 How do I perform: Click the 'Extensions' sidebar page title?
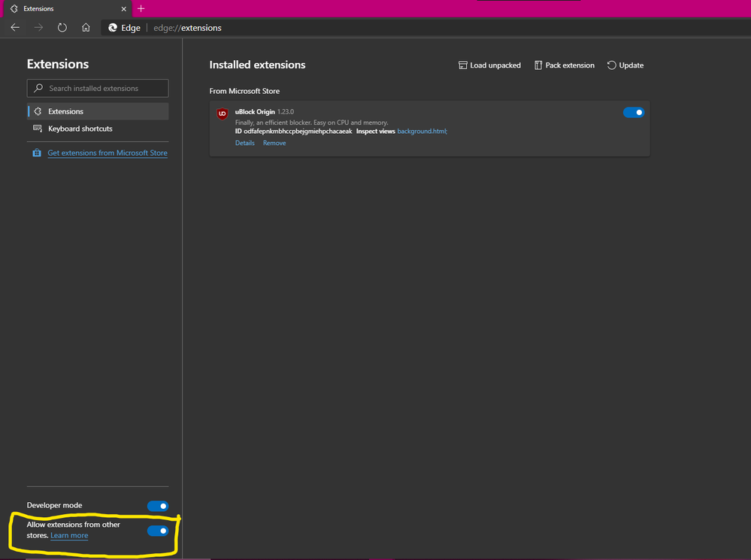point(58,64)
